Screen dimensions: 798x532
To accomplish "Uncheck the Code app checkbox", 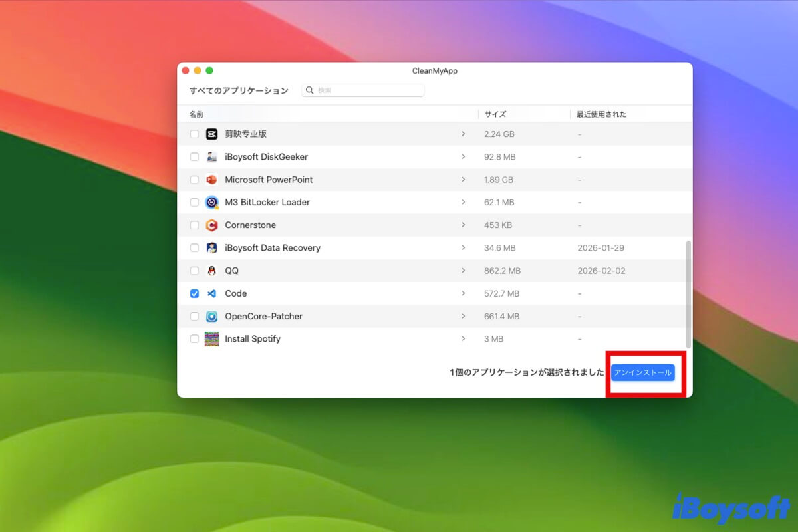I will pyautogui.click(x=194, y=293).
